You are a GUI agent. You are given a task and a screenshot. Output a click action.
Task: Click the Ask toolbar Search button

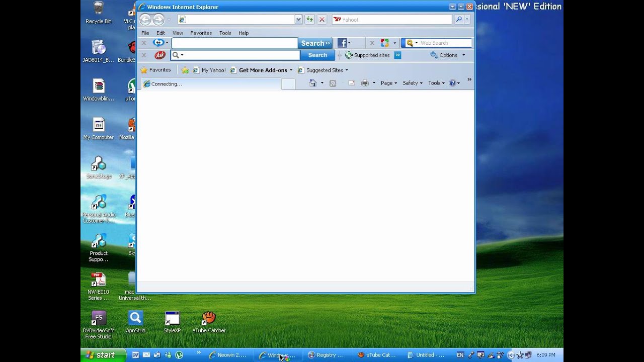click(x=317, y=55)
